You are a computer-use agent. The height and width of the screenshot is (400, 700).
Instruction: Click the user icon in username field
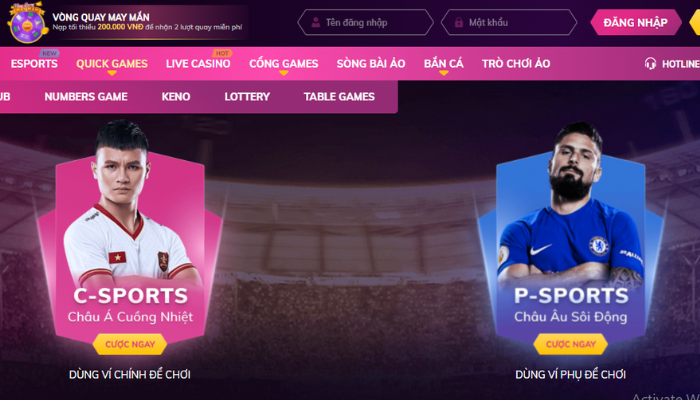pyautogui.click(x=316, y=22)
